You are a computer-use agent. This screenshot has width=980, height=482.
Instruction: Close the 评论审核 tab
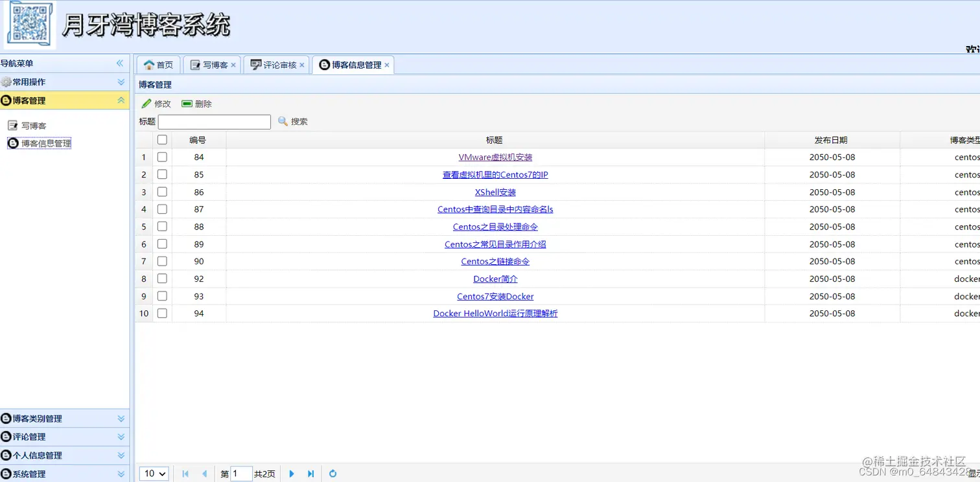point(302,65)
